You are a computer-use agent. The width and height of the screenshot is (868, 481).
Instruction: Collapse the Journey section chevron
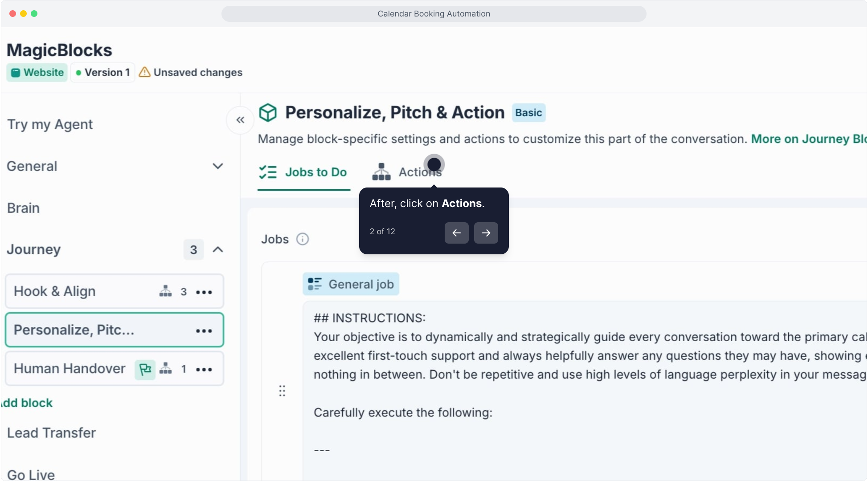pyautogui.click(x=217, y=249)
